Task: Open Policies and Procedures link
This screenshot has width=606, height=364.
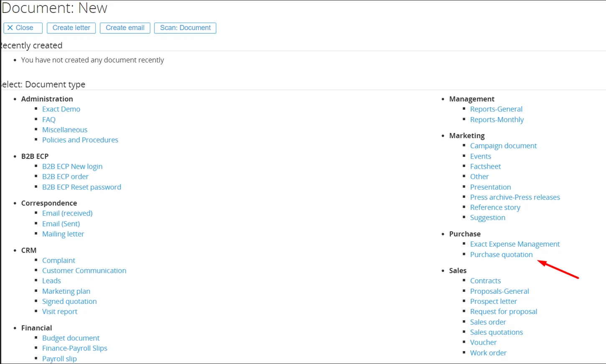Action: click(80, 140)
